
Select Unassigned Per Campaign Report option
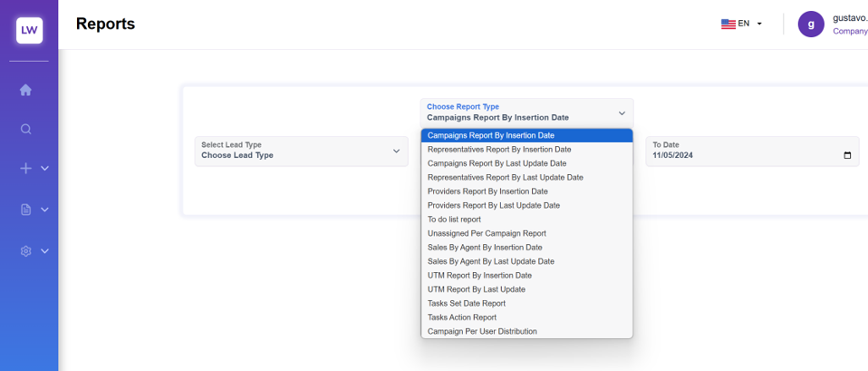(487, 233)
